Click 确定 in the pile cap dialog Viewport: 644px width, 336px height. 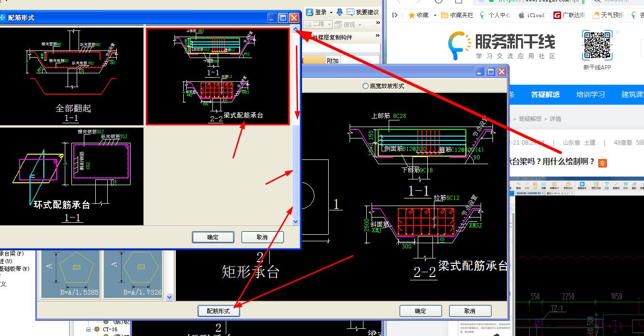click(x=420, y=311)
